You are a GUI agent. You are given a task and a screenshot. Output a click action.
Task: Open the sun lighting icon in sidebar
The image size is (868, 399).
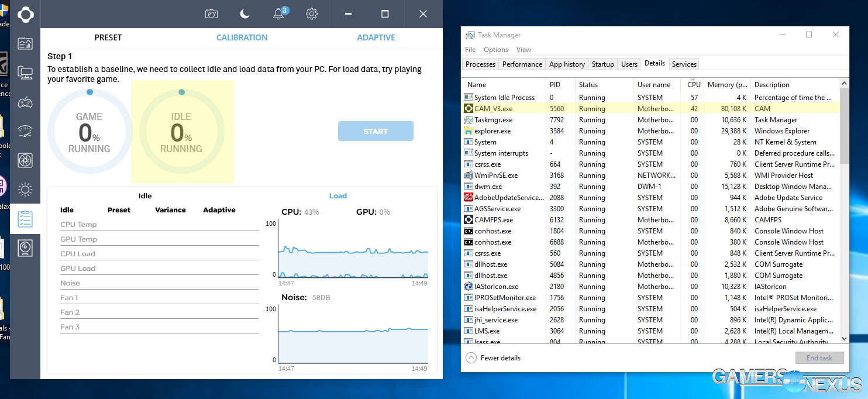(x=25, y=190)
